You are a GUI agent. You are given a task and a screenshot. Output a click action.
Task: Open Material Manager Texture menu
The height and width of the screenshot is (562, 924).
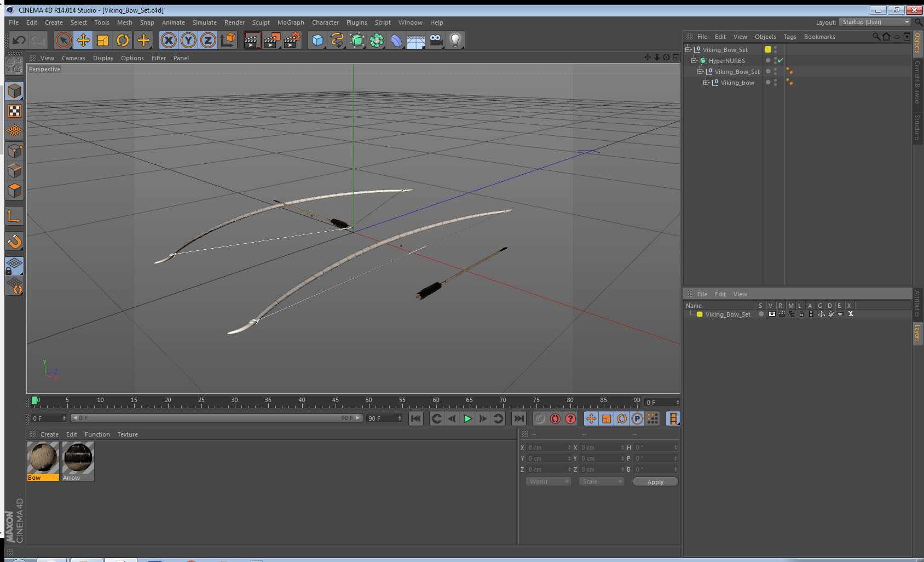click(128, 434)
